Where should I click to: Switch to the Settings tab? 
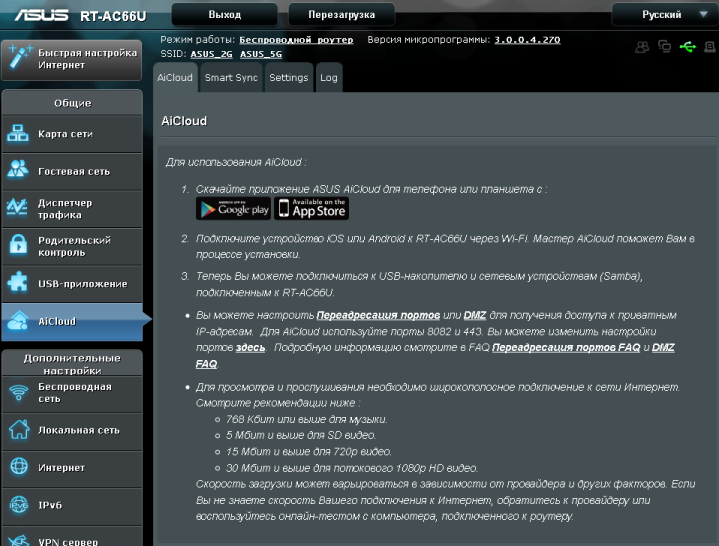tap(288, 77)
